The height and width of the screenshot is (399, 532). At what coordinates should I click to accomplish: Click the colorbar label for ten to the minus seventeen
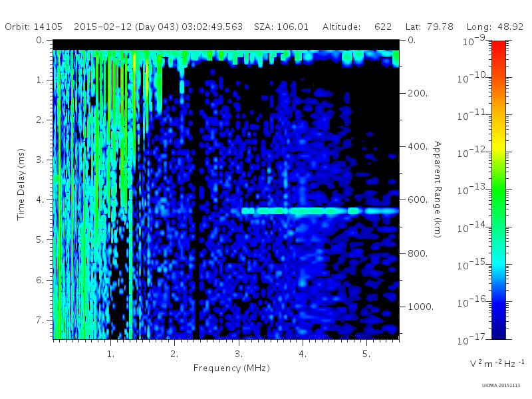472,339
